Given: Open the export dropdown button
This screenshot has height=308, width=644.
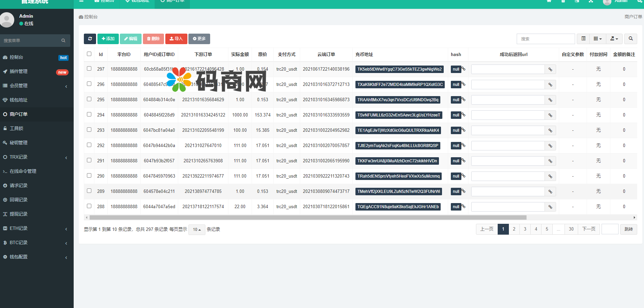Looking at the screenshot, I should [614, 39].
